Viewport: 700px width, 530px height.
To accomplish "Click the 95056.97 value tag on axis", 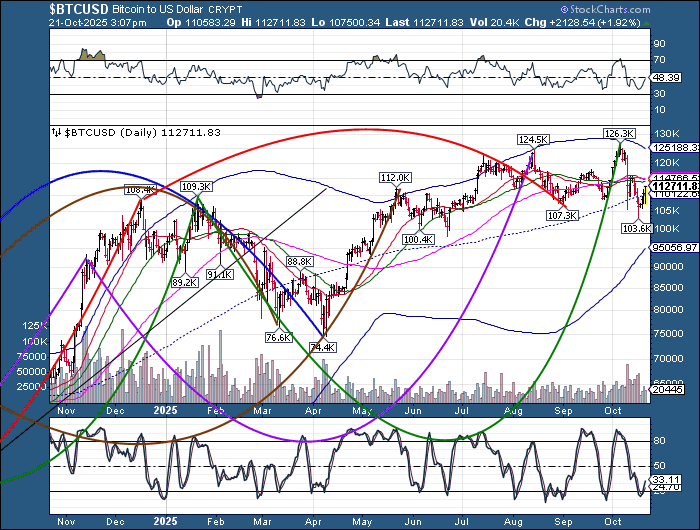I will pos(674,246).
